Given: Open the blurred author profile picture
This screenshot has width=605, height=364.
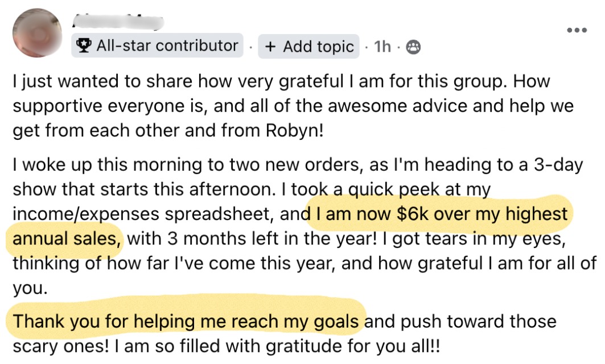Looking at the screenshot, I should click(x=38, y=33).
